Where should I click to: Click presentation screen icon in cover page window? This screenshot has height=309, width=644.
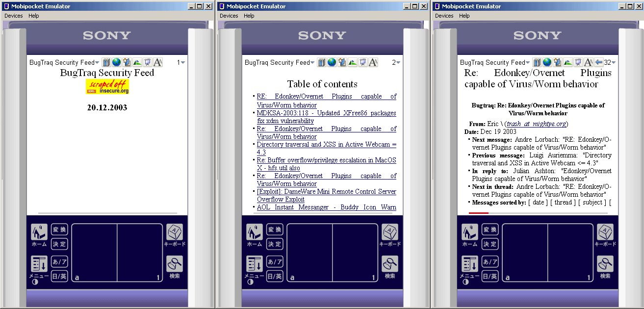click(147, 62)
